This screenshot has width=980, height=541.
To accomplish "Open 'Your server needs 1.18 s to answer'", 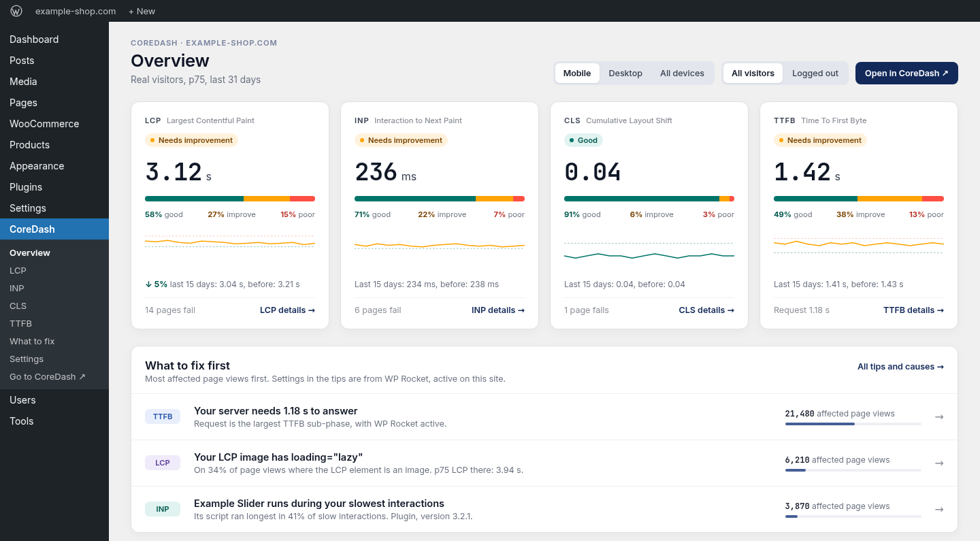I will tap(276, 411).
